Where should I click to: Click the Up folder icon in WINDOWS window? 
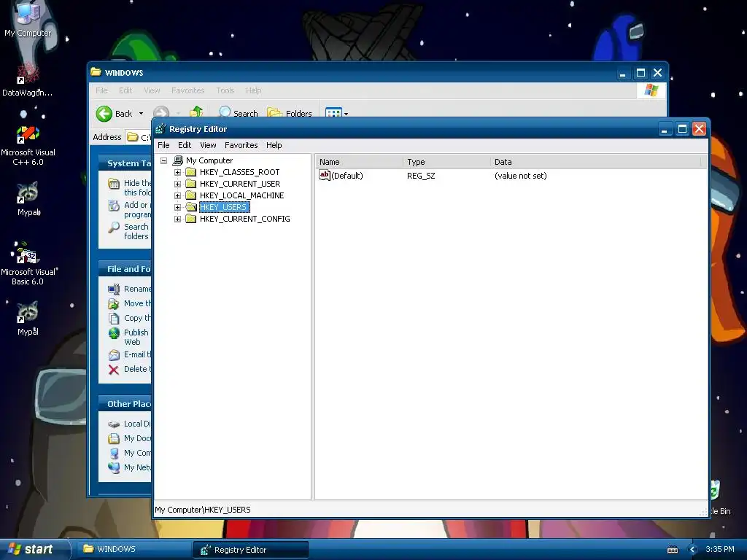coord(196,113)
